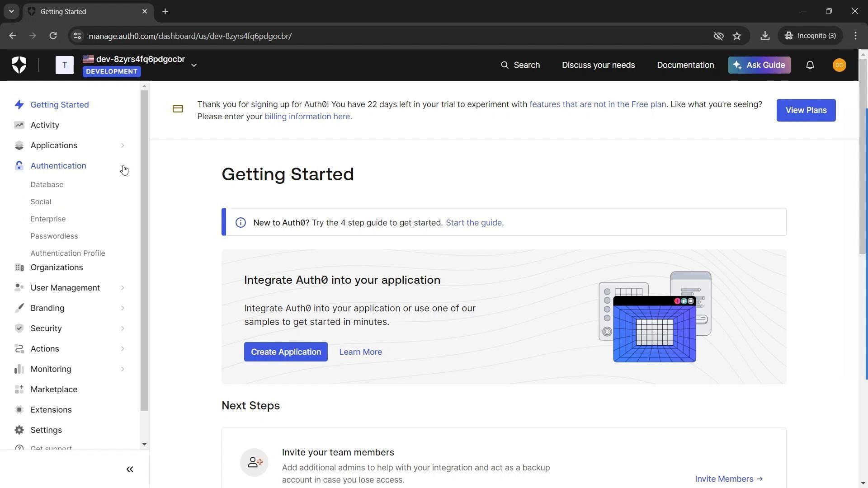
Task: Open the user avatar menu
Action: click(839, 65)
